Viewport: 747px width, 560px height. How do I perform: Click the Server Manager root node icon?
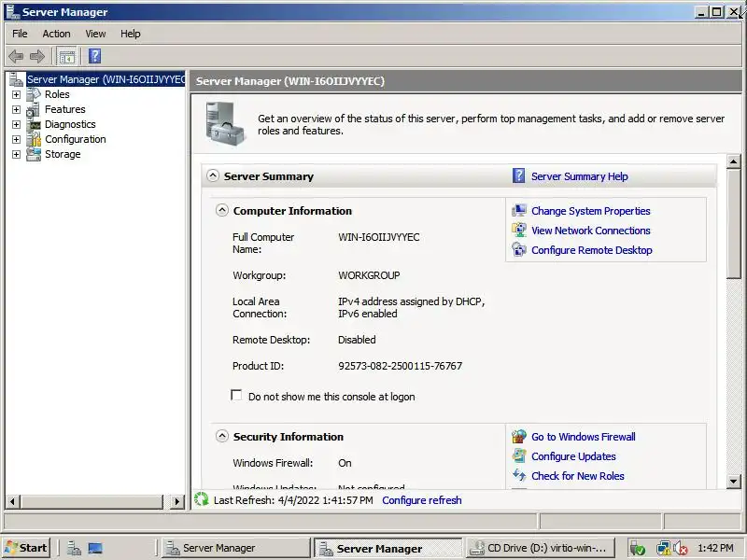click(x=16, y=79)
